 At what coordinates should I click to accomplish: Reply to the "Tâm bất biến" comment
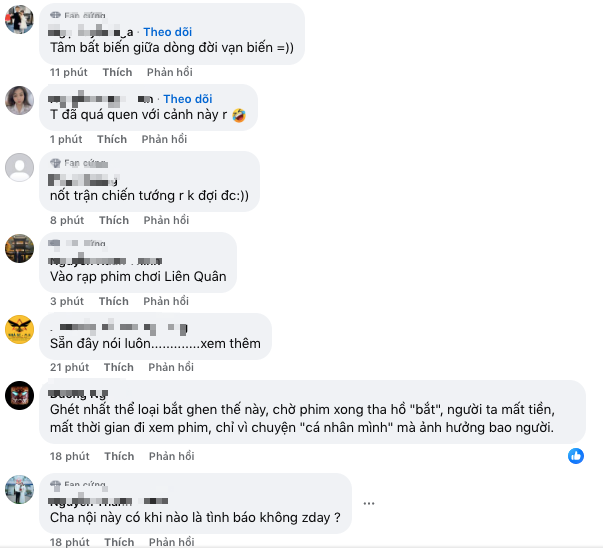(169, 73)
